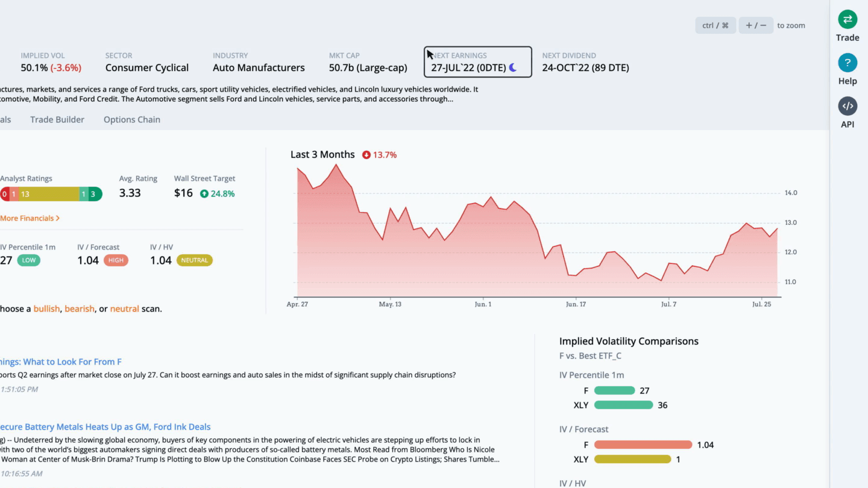Open the Help icon in sidebar
Screen dimensions: 868x488
[848, 63]
